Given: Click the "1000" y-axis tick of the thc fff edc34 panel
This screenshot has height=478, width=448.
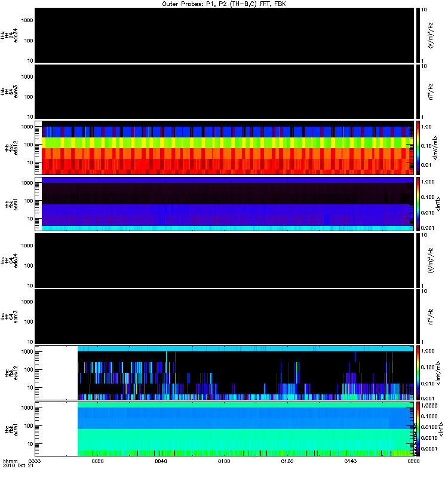Looking at the screenshot, I should [27, 246].
